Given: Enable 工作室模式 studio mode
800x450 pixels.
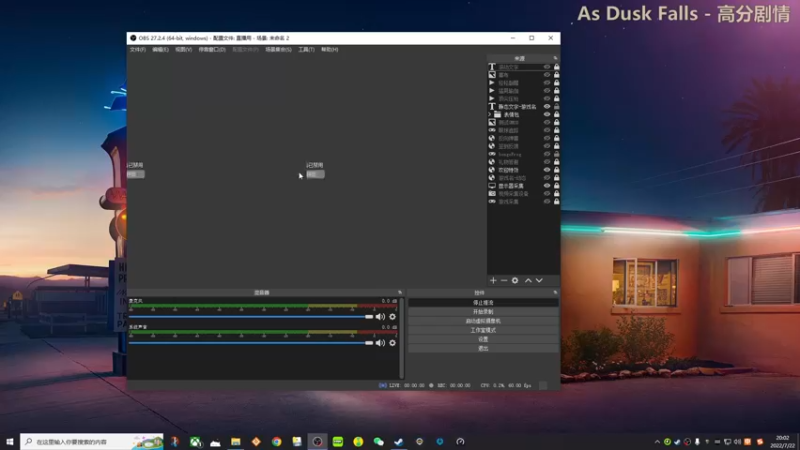Looking at the screenshot, I should 483,330.
